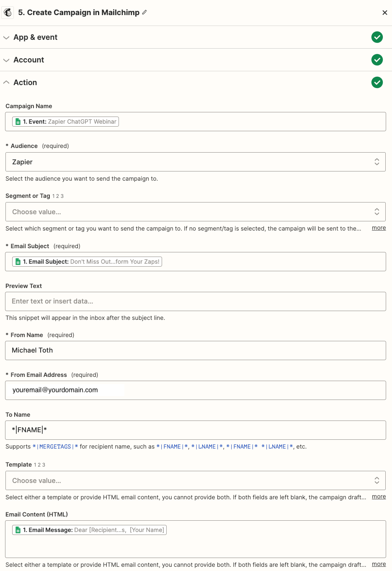The width and height of the screenshot is (392, 571).
Task: Open the Segment or Tag dropdown
Action: point(195,212)
